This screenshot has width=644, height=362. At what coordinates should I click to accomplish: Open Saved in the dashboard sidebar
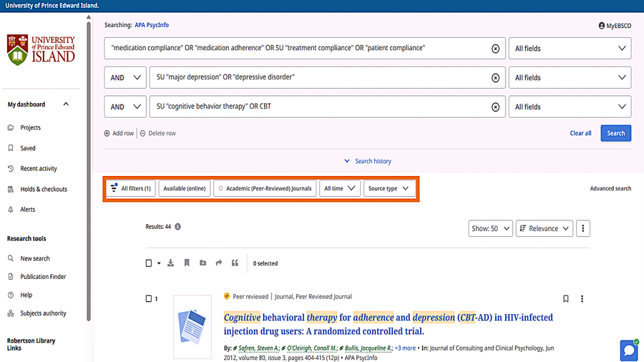click(28, 148)
